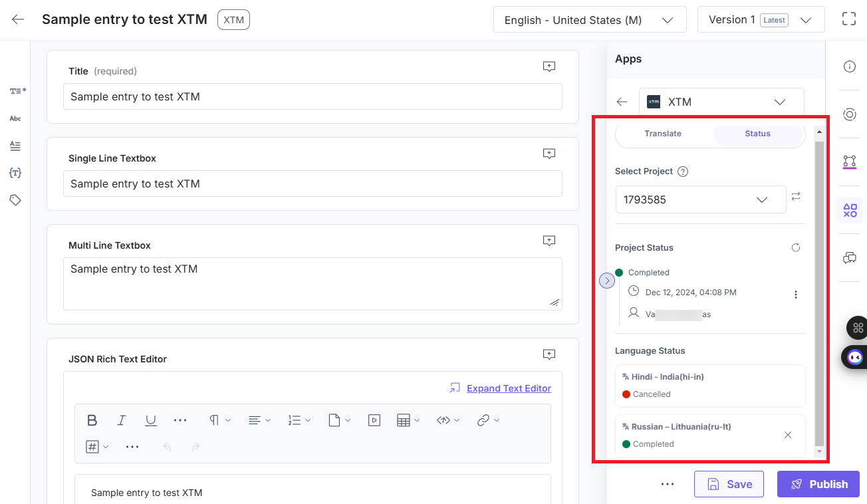
Task: Open the tags icon in left sidebar
Action: pyautogui.click(x=15, y=200)
